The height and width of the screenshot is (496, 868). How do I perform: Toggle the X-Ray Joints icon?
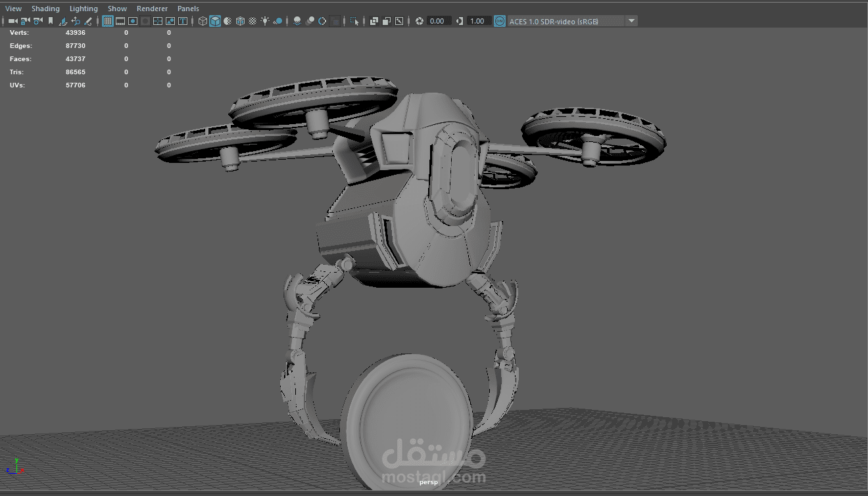point(398,21)
